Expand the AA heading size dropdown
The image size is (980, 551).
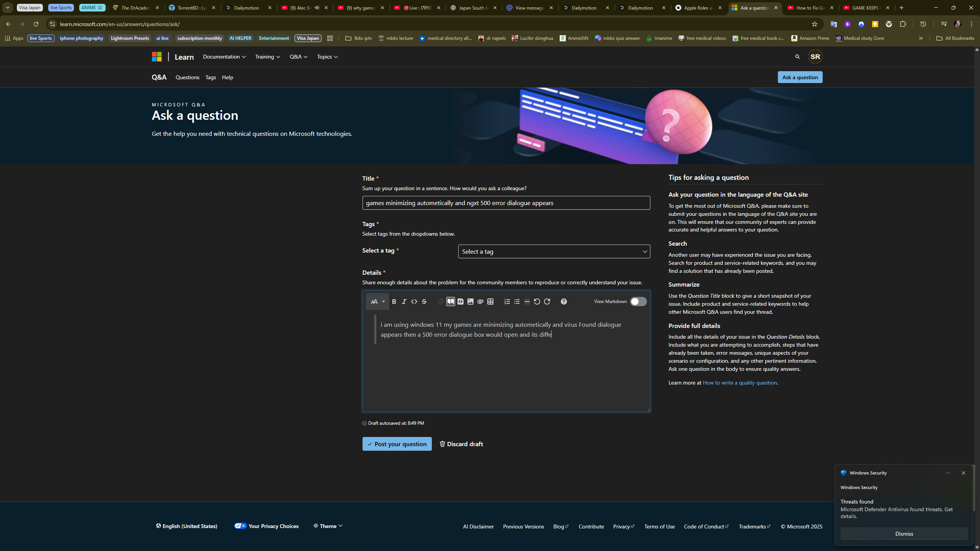[377, 302]
